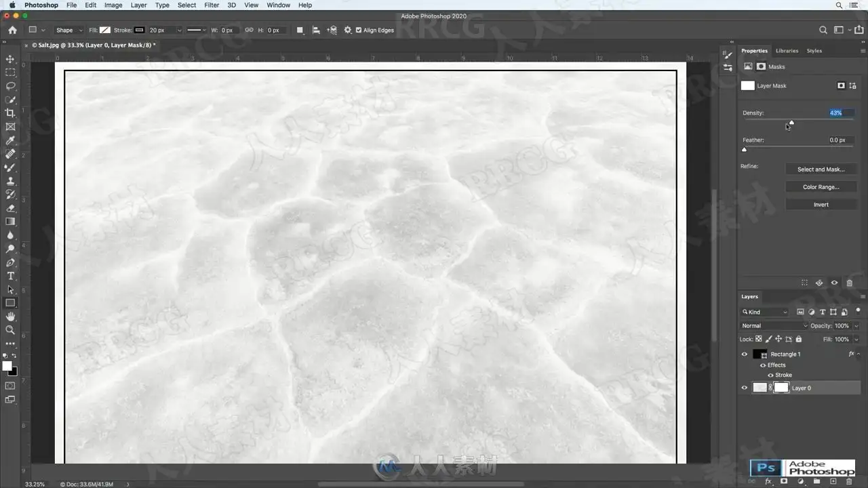The image size is (868, 488).
Task: Open the Shape tool mode dropdown
Action: point(68,30)
